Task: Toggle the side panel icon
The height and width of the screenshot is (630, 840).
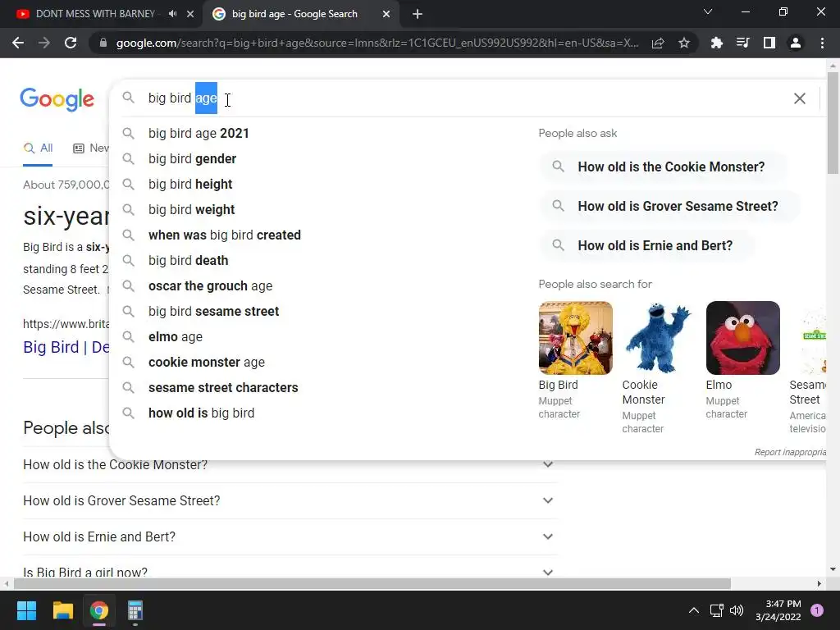Action: [x=769, y=43]
